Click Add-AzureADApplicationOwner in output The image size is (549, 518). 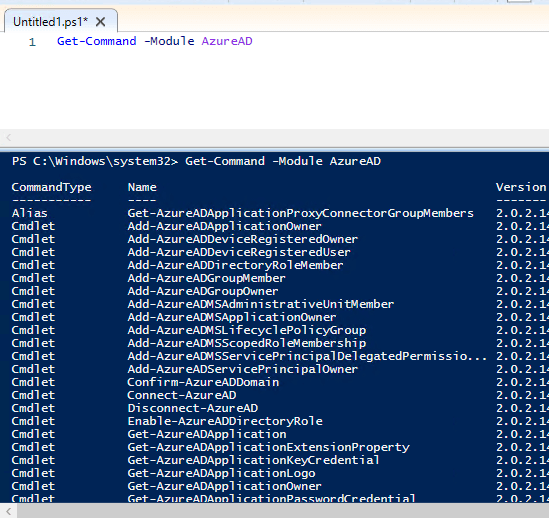[x=224, y=226]
